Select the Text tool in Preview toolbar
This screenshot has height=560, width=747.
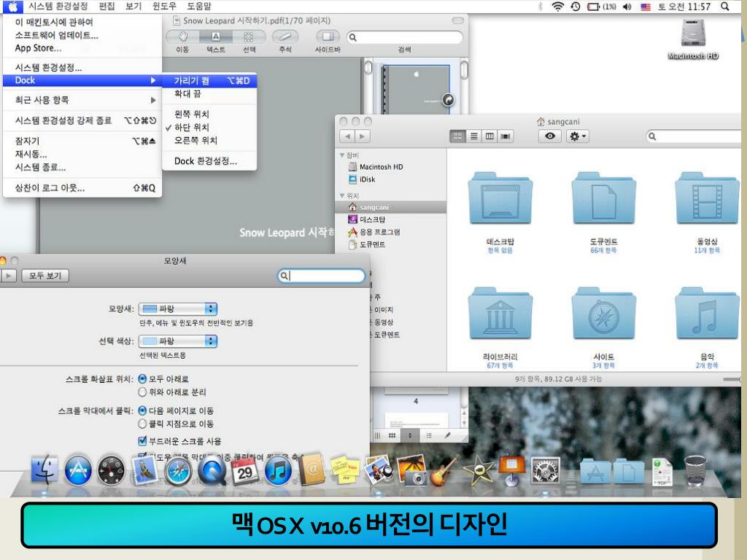pyautogui.click(x=216, y=36)
